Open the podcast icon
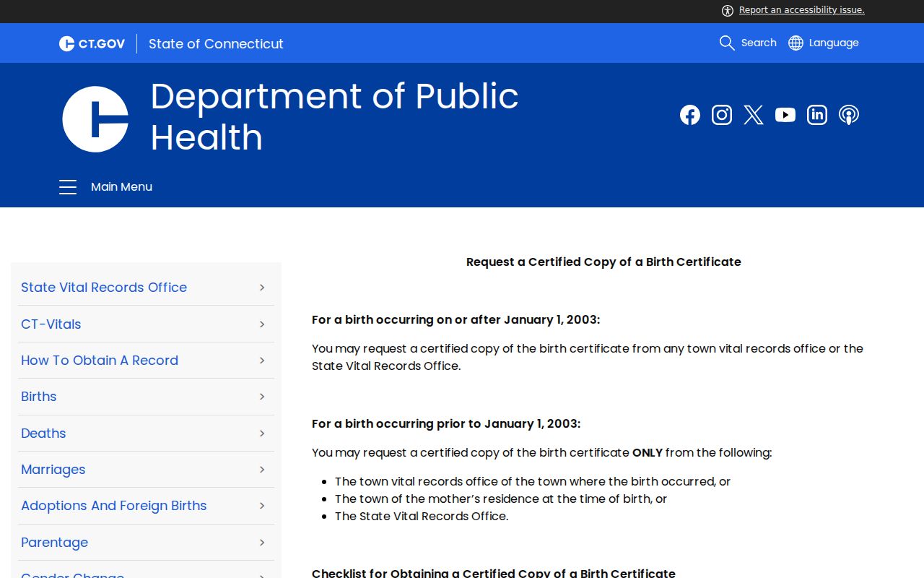The height and width of the screenshot is (578, 924). [x=849, y=115]
